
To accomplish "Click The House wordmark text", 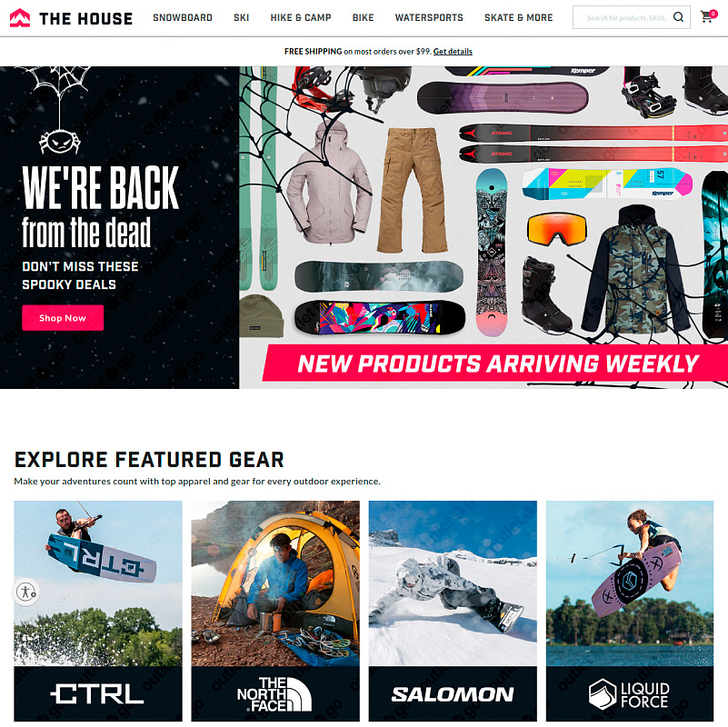I will [86, 18].
